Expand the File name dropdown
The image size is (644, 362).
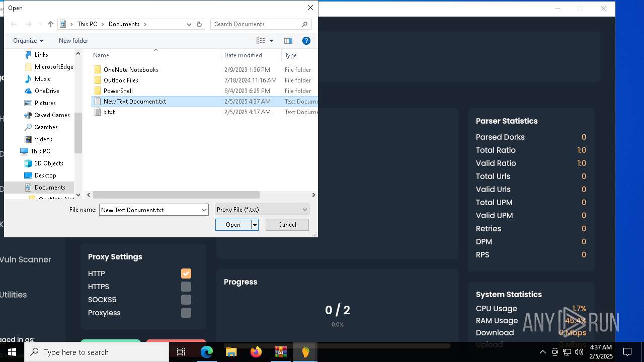(x=204, y=210)
